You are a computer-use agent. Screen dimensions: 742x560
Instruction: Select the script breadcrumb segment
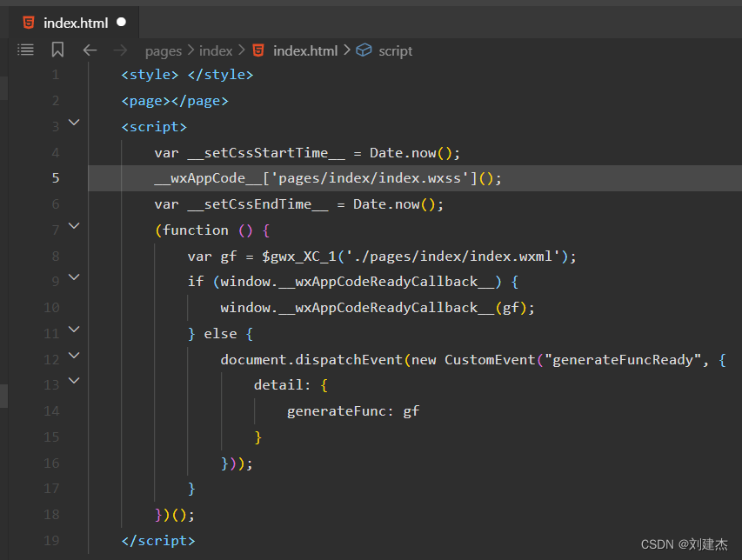tap(395, 51)
